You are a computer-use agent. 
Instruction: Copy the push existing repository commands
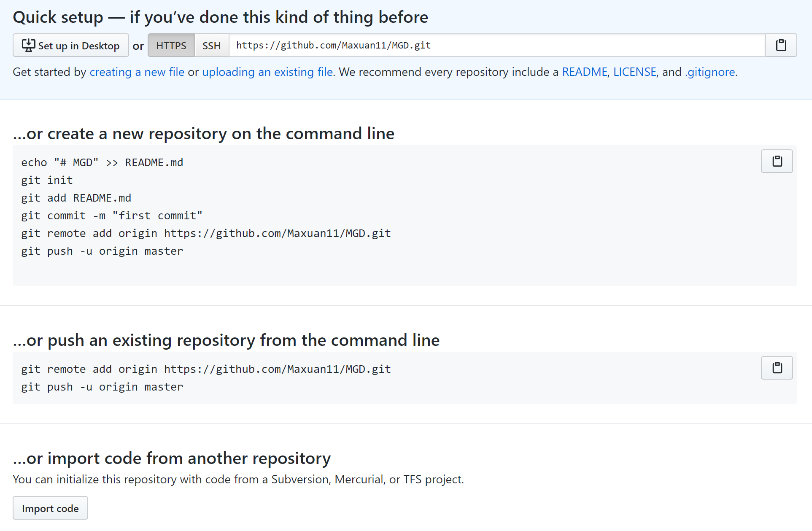(x=777, y=368)
